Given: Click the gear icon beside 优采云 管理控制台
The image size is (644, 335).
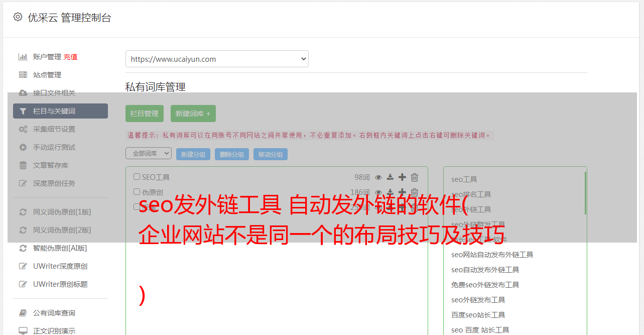Looking at the screenshot, I should pos(18,17).
